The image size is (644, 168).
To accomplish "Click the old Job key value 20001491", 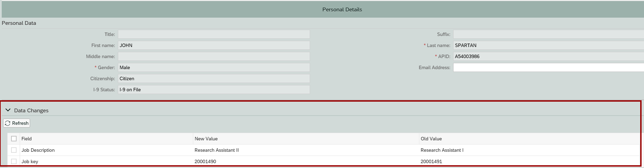I will [x=431, y=161].
